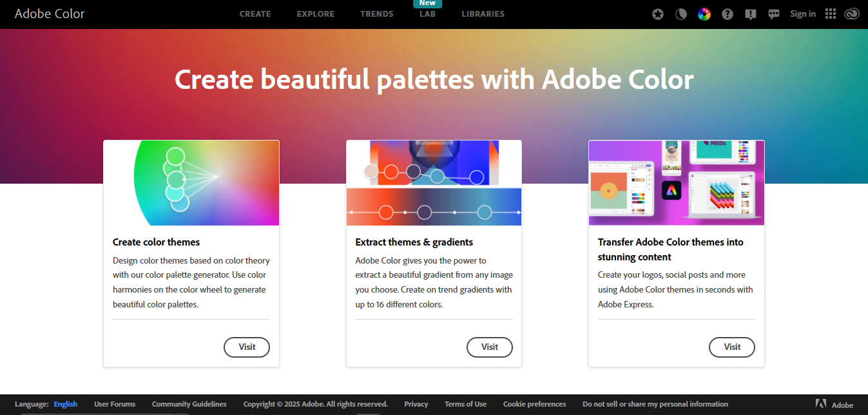This screenshot has height=415, width=868.
Task: Click the Creative Cloud icon
Action: [x=851, y=14]
